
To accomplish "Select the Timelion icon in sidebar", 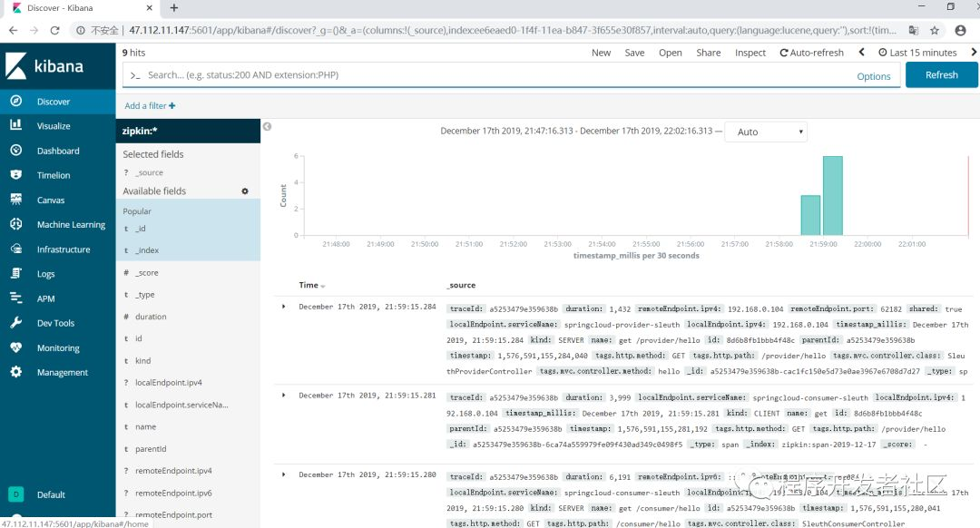I will point(15,175).
